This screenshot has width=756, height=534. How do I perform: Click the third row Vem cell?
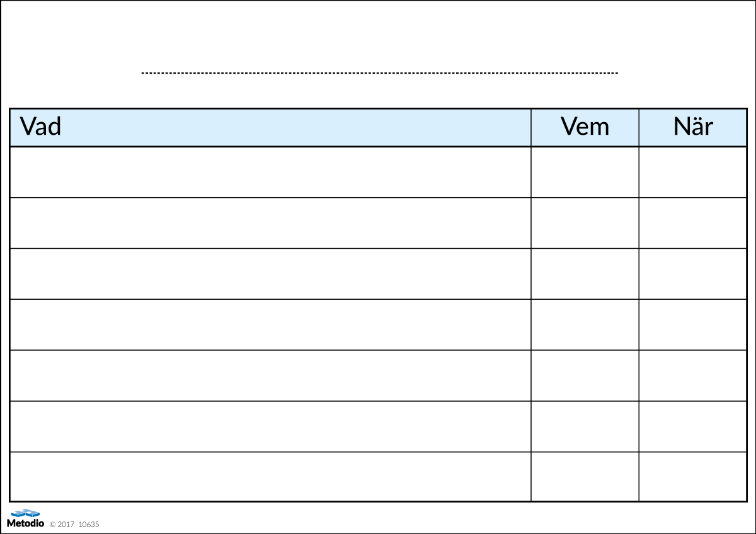585,274
